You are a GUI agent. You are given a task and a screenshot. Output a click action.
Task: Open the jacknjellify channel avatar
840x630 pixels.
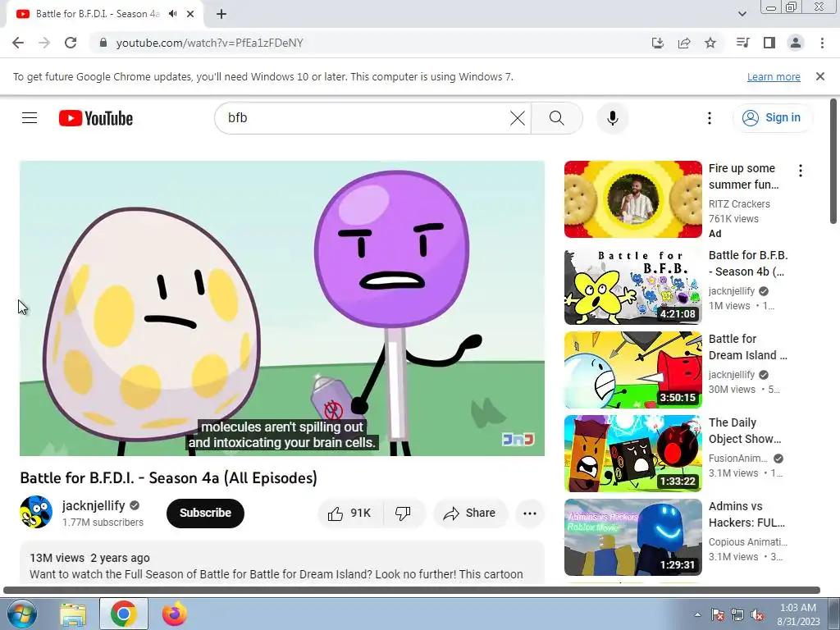[36, 512]
